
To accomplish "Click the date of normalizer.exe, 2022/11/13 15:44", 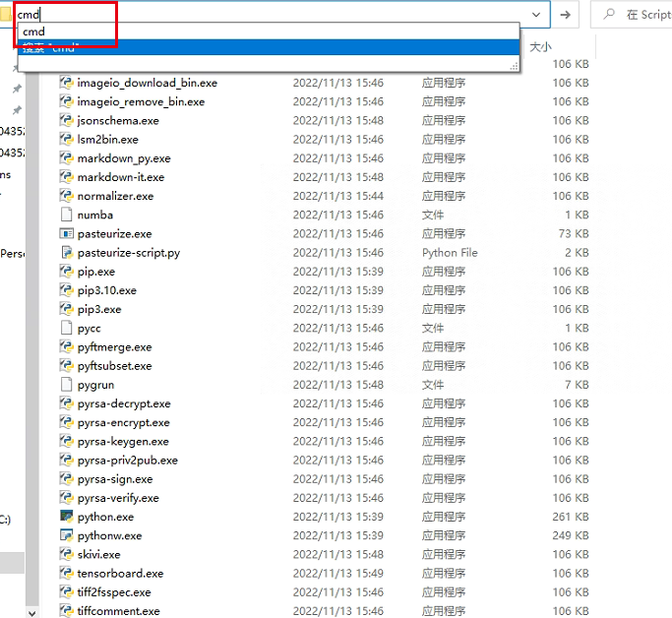I will point(338,196).
